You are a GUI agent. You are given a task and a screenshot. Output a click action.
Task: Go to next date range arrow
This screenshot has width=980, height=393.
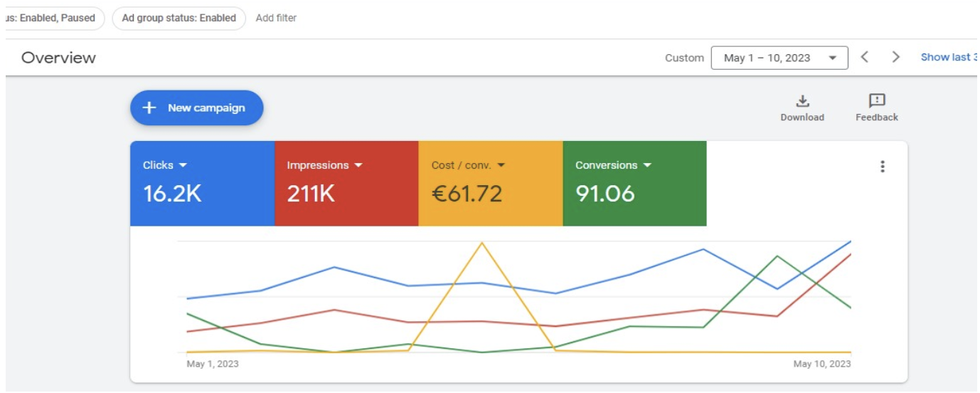pos(896,58)
